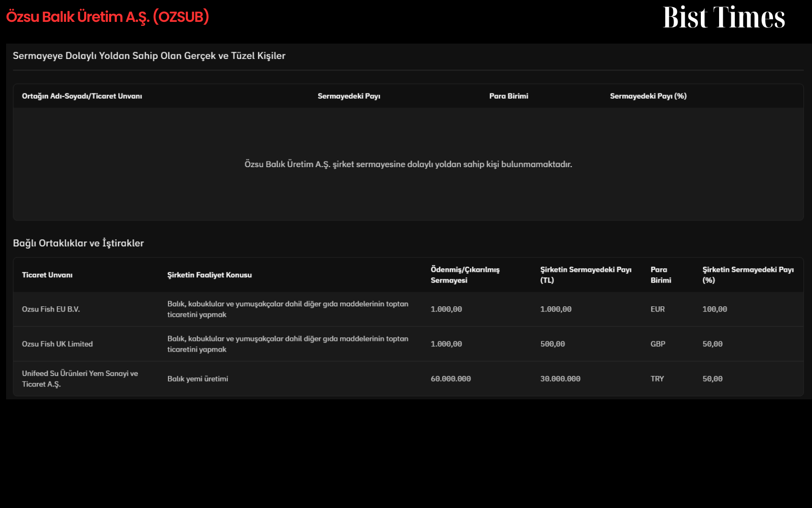The width and height of the screenshot is (812, 508).
Task: Click Ozsu Fish EU paid capital 1.000,00
Action: (x=446, y=309)
